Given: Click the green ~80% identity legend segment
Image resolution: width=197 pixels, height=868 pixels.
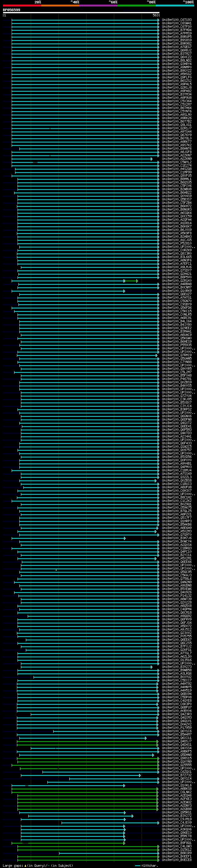Looking at the screenshot, I should coord(137,6).
